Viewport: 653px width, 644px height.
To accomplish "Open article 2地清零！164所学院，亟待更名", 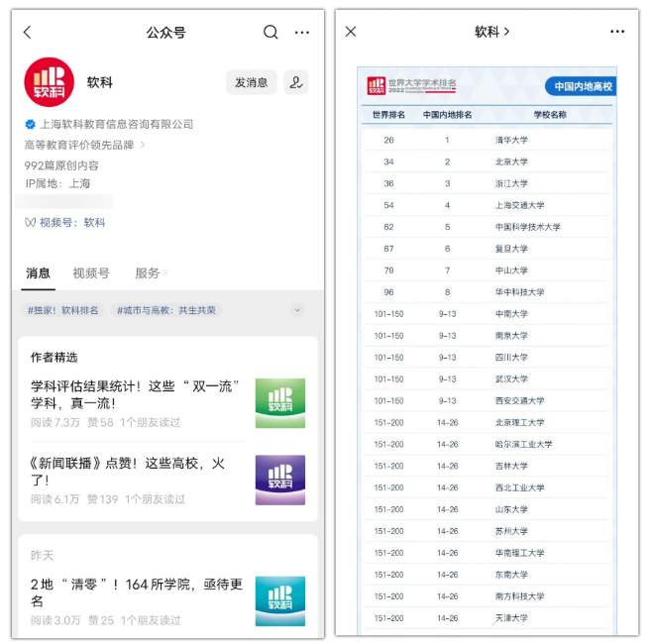I will [137, 592].
